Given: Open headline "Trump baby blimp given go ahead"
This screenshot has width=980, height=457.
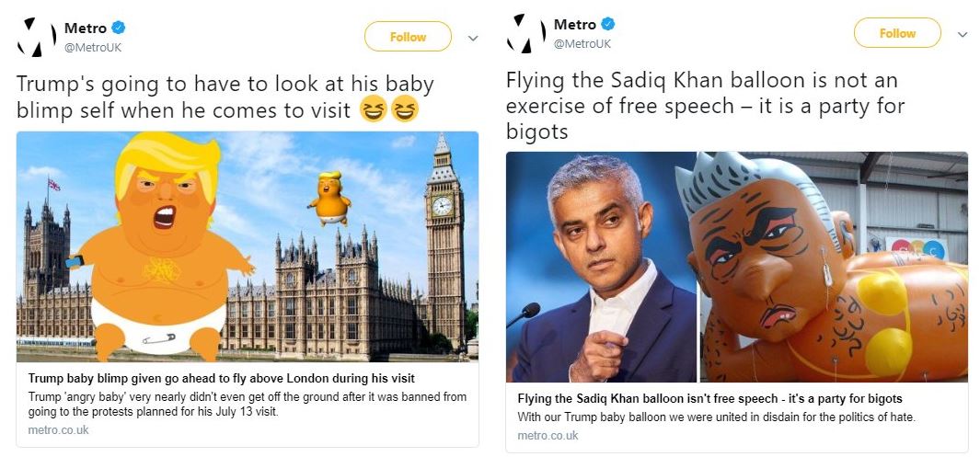Looking at the screenshot, I should [x=221, y=378].
